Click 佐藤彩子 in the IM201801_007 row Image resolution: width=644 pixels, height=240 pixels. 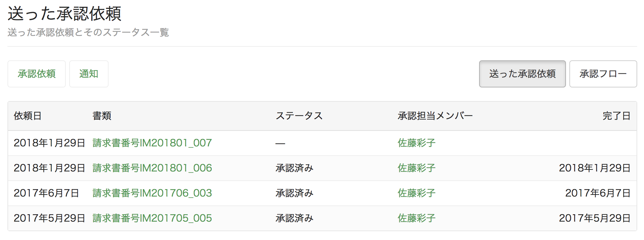(416, 143)
